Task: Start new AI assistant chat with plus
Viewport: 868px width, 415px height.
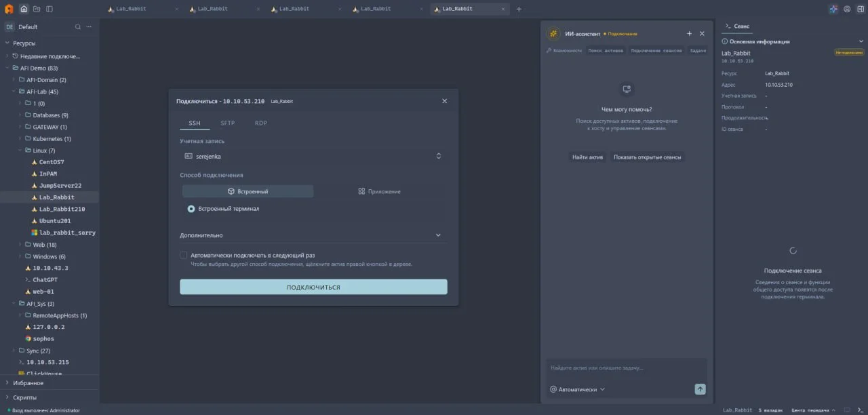Action: click(x=689, y=33)
